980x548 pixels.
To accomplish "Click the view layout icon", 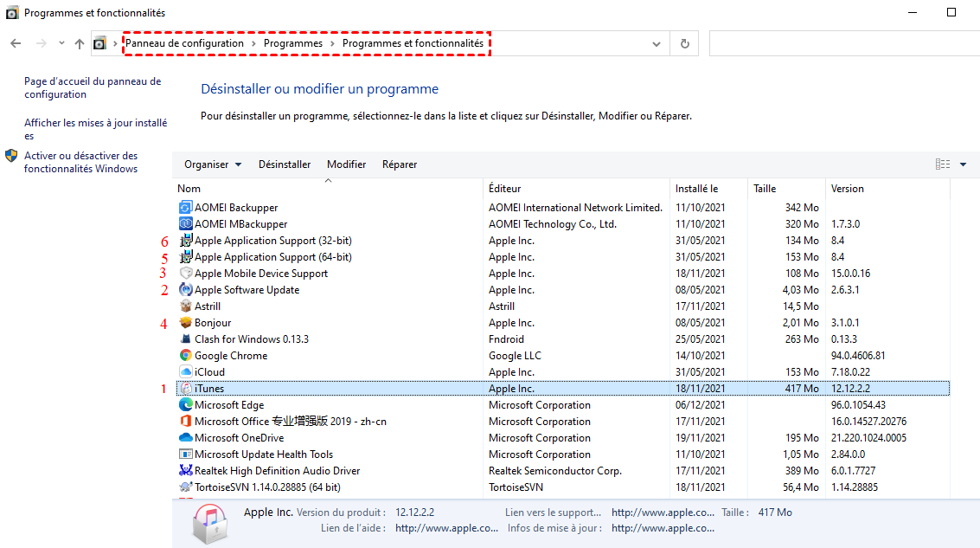I will (x=943, y=164).
